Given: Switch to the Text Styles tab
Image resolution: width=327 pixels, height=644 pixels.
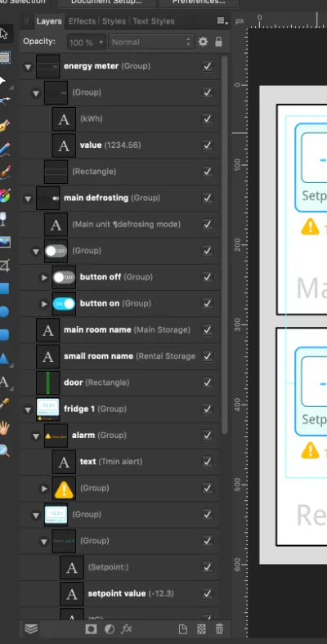Looking at the screenshot, I should [153, 21].
